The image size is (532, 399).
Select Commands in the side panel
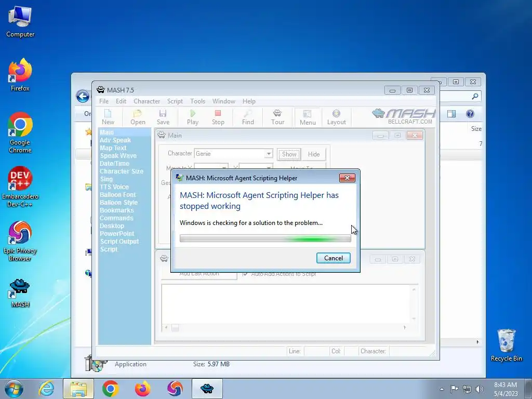tap(116, 218)
